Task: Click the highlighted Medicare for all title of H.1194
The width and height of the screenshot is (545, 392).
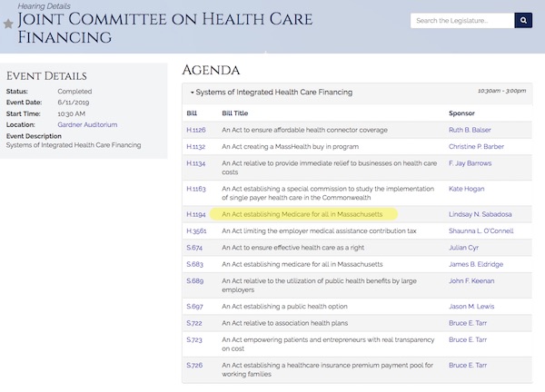Action: pyautogui.click(x=302, y=214)
